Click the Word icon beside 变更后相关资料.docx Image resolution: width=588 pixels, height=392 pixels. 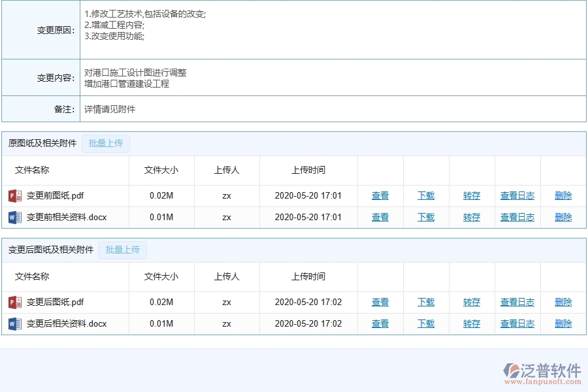[14, 323]
